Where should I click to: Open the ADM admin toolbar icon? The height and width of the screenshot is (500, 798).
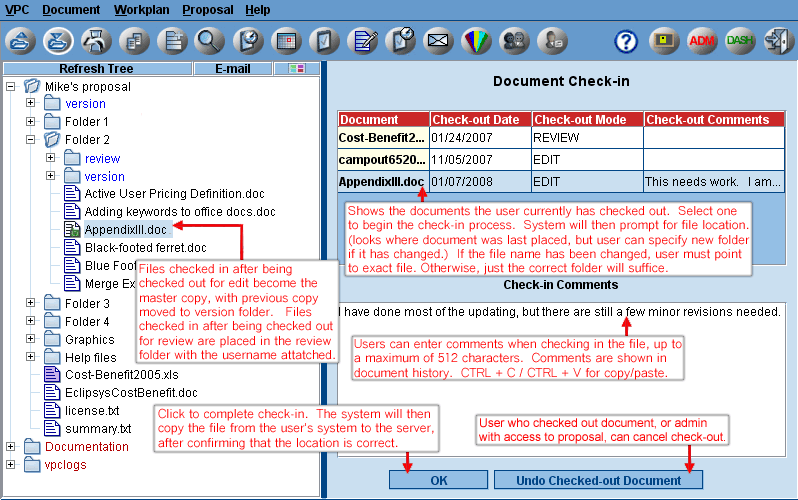pyautogui.click(x=702, y=41)
